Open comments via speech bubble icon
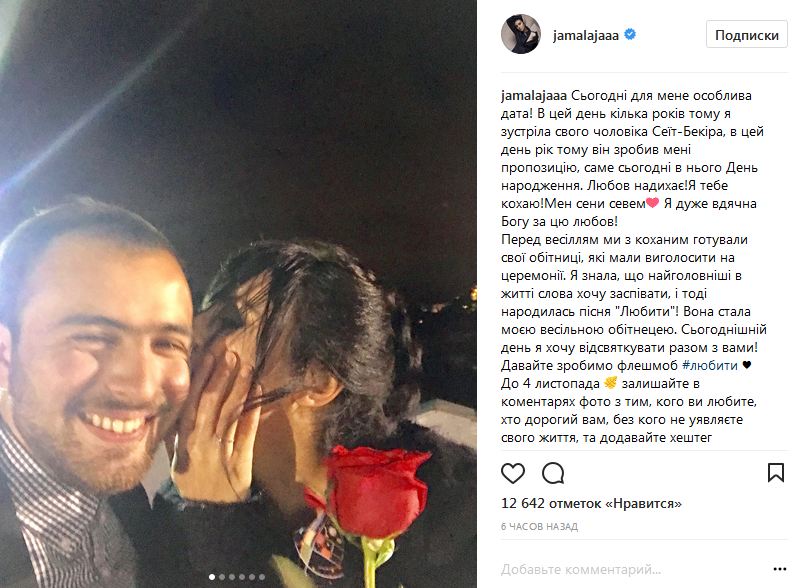Viewport: 793px width, 588px height. 553,473
